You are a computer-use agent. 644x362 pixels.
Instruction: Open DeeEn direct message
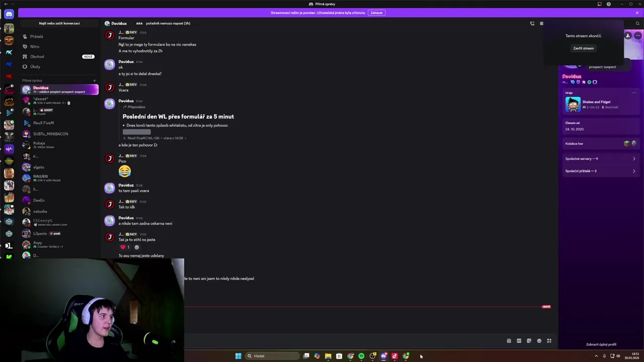[x=59, y=200]
